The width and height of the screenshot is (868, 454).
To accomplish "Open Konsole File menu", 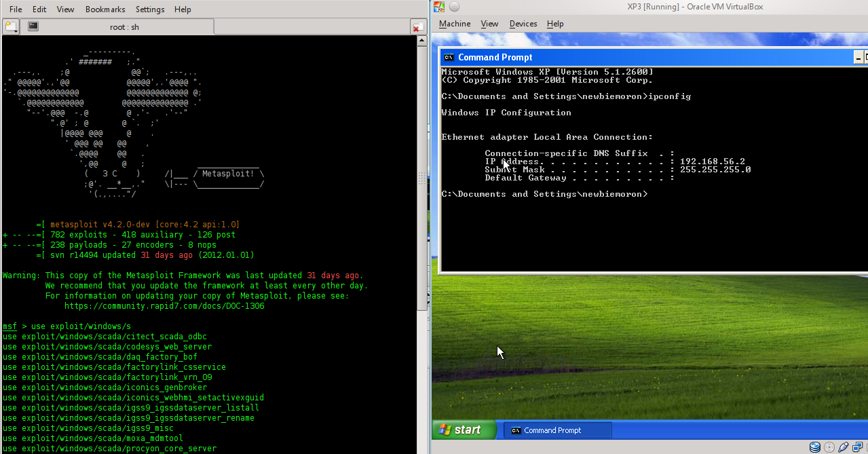I will (16, 10).
